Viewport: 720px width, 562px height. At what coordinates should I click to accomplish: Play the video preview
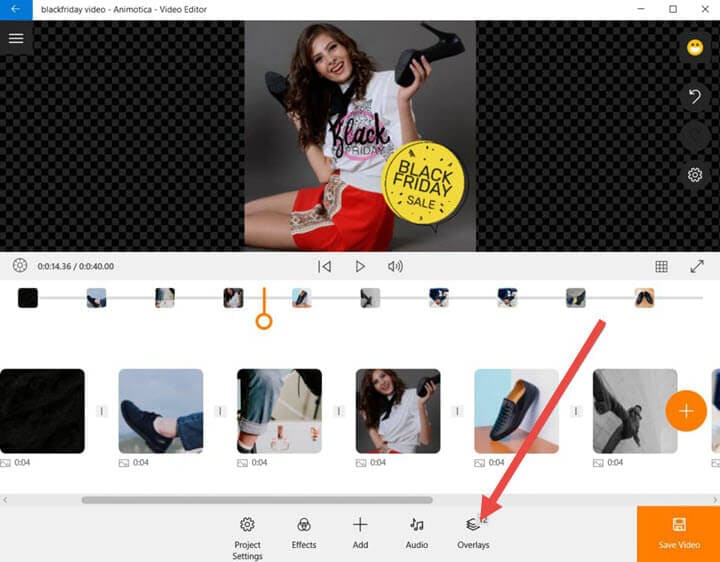click(x=360, y=267)
